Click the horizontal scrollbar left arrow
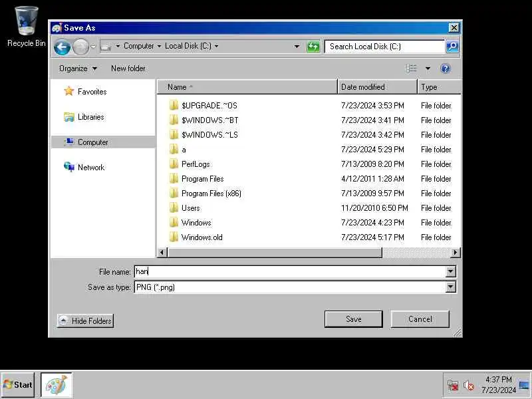Screen dimensions: 532x399 pyautogui.click(x=162, y=253)
